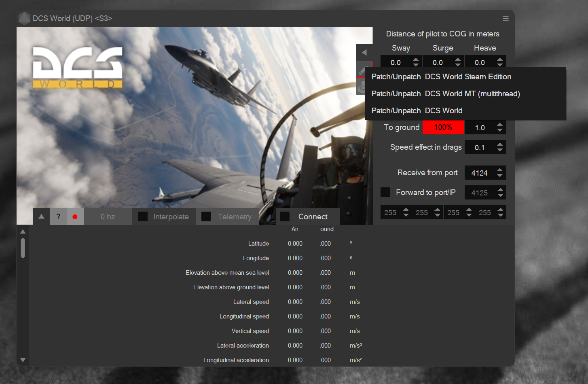
Task: Decrease the Speed effect in drags value
Action: coord(500,150)
